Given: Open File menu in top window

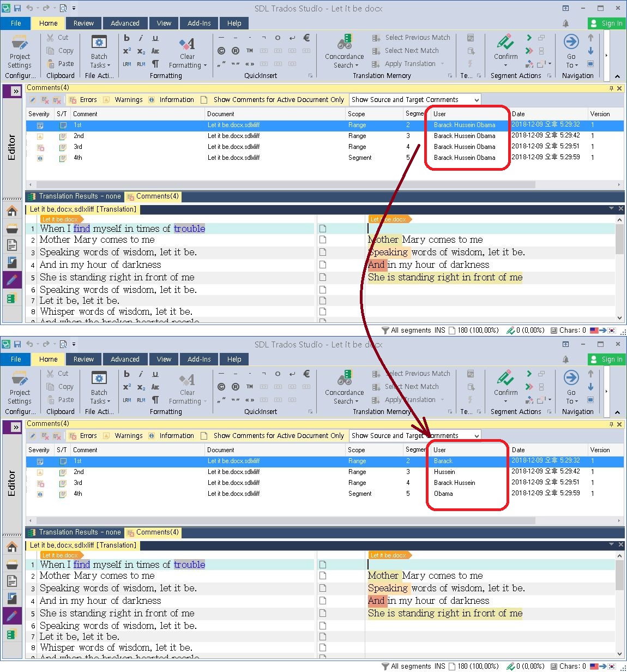Looking at the screenshot, I should [16, 23].
